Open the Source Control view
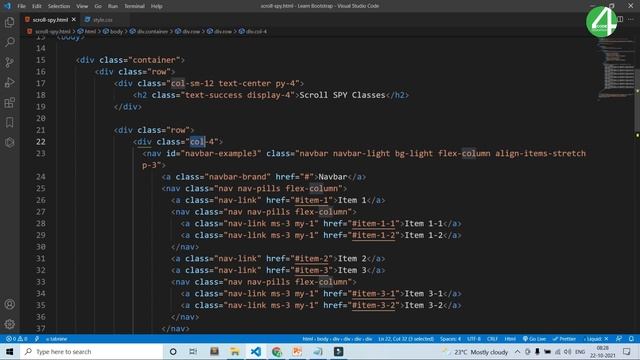The height and width of the screenshot is (360, 640). click(x=10, y=62)
